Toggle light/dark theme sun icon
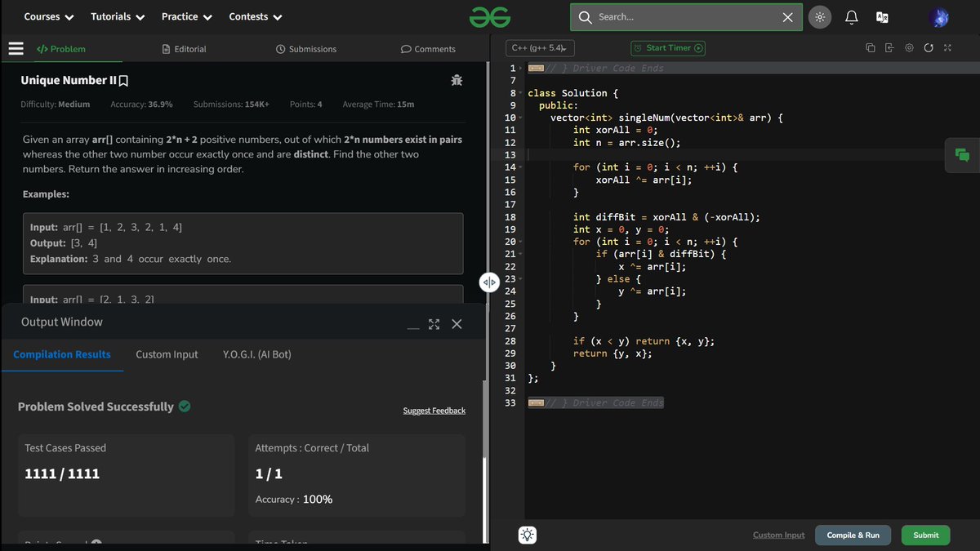The image size is (980, 551). 820,17
